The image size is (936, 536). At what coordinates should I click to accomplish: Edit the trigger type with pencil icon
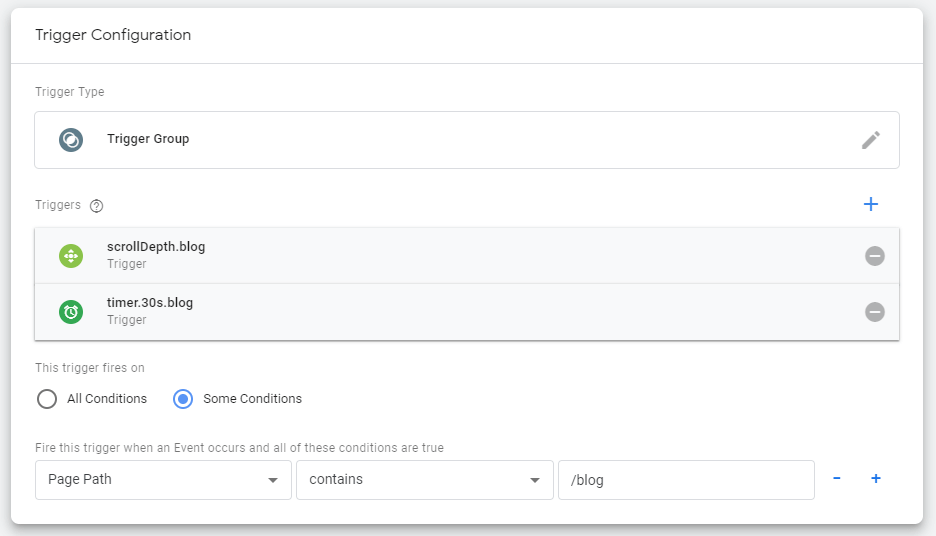tap(870, 140)
